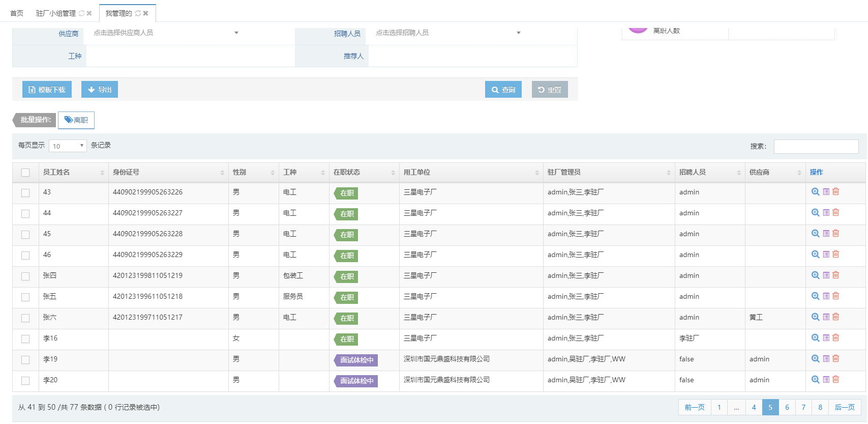
Task: Delete the 李20 row with the trash icon
Action: point(835,379)
